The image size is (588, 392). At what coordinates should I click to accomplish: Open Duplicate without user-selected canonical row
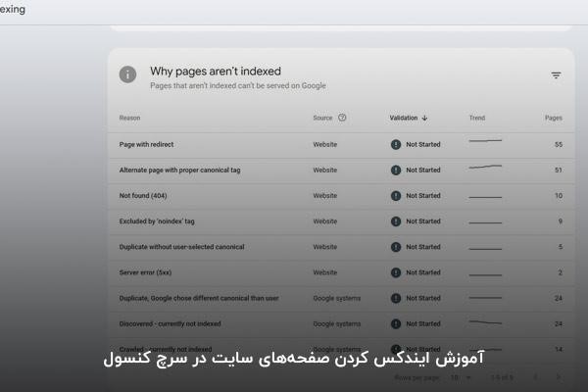tap(341, 247)
